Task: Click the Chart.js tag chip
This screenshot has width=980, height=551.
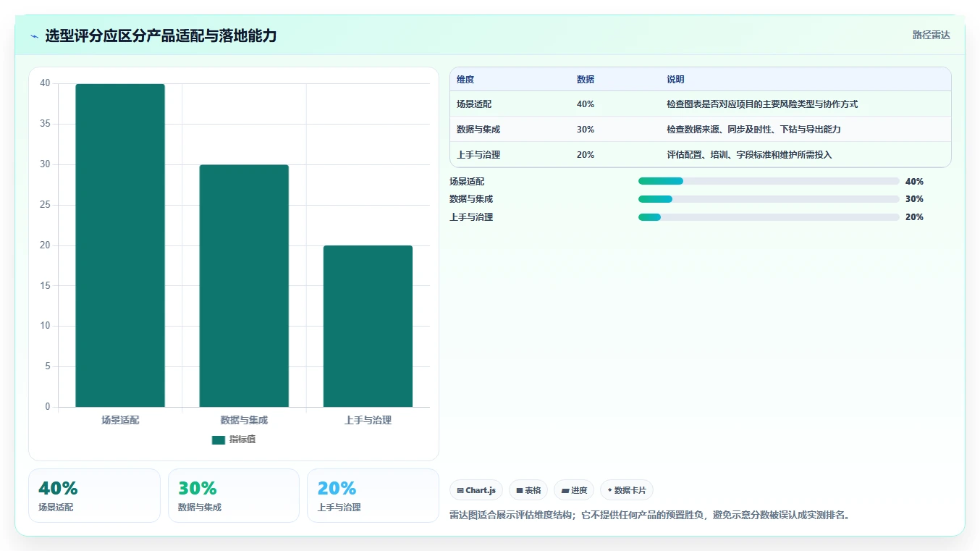Action: click(476, 490)
